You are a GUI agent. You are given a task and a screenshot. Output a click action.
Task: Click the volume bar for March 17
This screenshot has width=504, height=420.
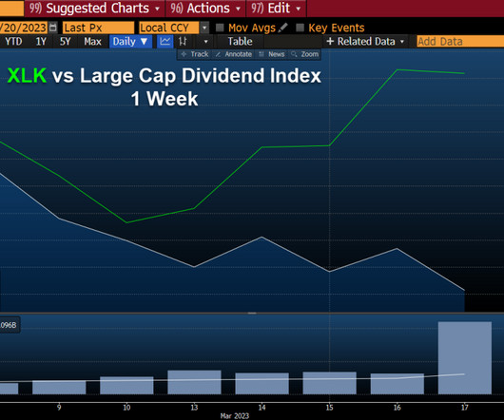tap(465, 357)
